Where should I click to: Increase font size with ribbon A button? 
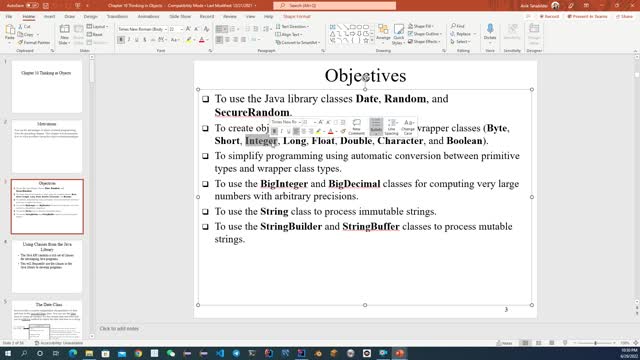(x=188, y=29)
